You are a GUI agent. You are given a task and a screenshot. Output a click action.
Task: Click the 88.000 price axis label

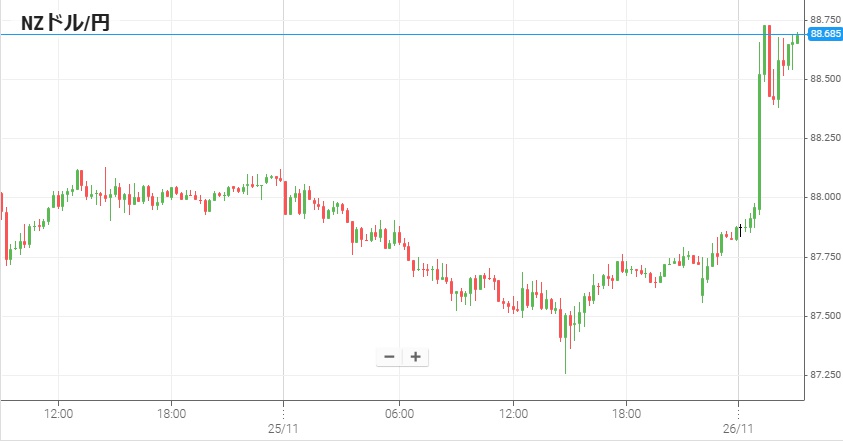824,197
